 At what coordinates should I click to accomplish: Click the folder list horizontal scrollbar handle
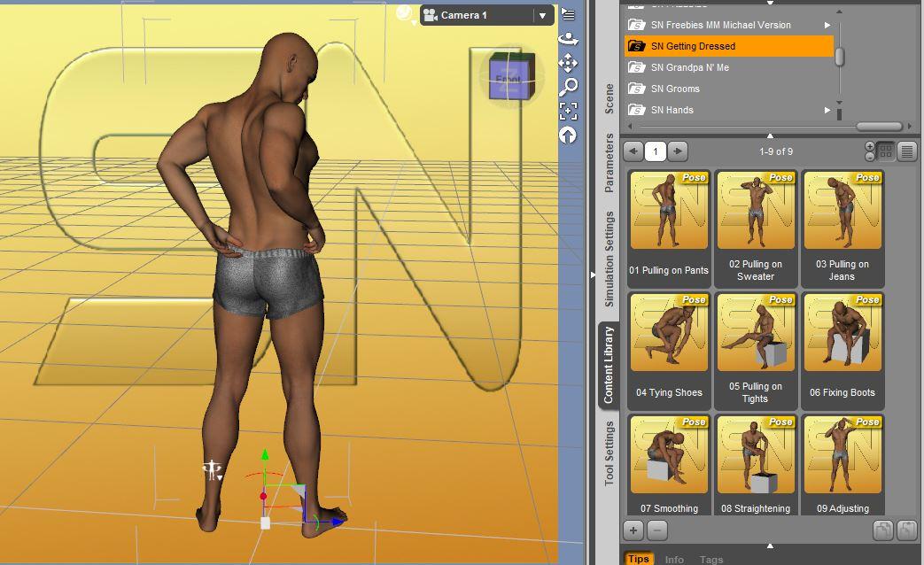[x=879, y=126]
